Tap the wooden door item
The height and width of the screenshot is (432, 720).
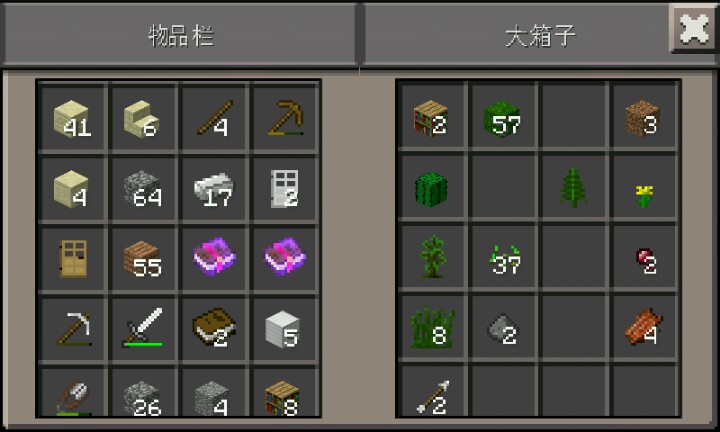tap(73, 258)
